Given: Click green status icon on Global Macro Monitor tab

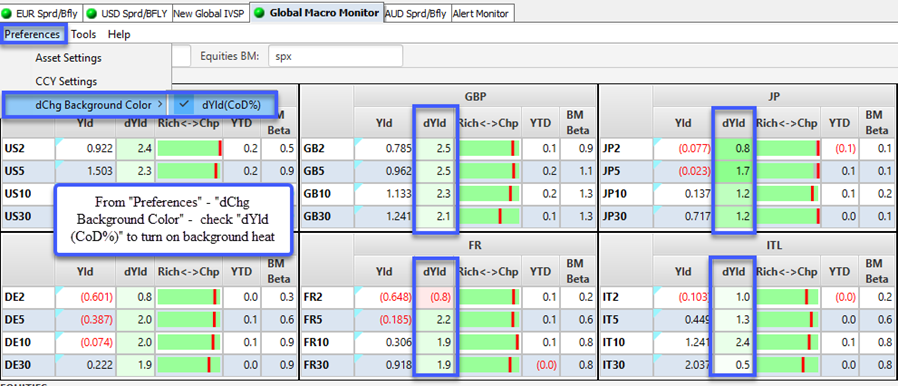Looking at the screenshot, I should point(259,13).
